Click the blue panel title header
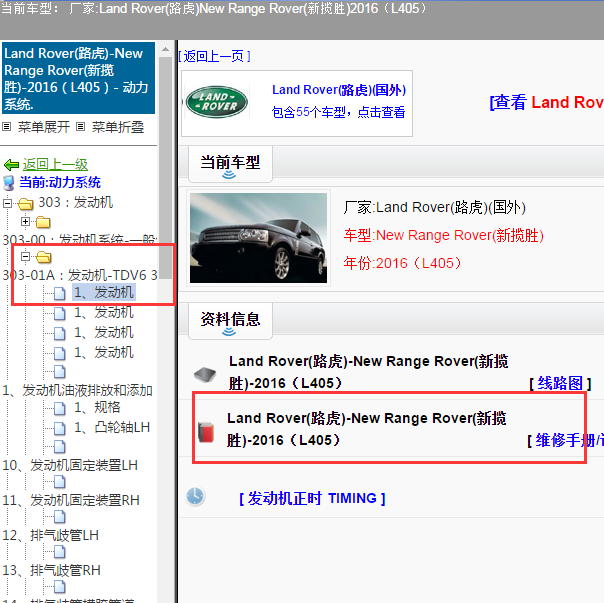Viewport: 604px width, 603px height. [79, 78]
